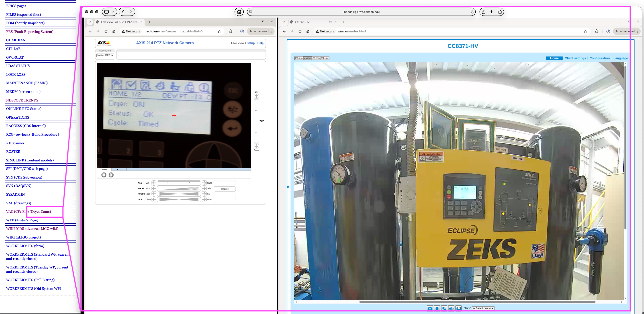Switch to the PTZ tab

[119, 169]
